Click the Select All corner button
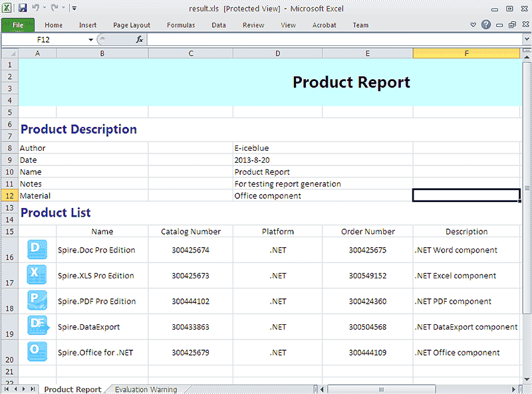 tap(10, 54)
